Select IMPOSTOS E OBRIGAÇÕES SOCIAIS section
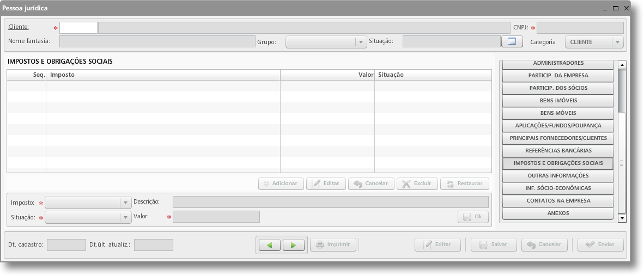Viewport: 644px width, 276px height. [558, 163]
